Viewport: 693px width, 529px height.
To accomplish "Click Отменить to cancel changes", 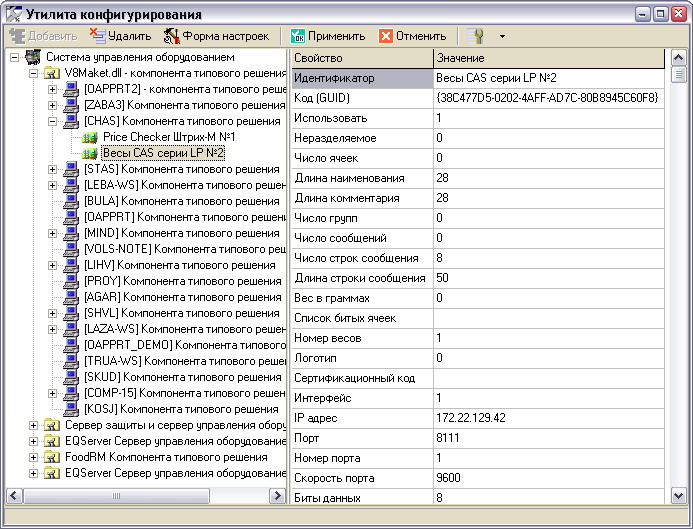I will 412,36.
